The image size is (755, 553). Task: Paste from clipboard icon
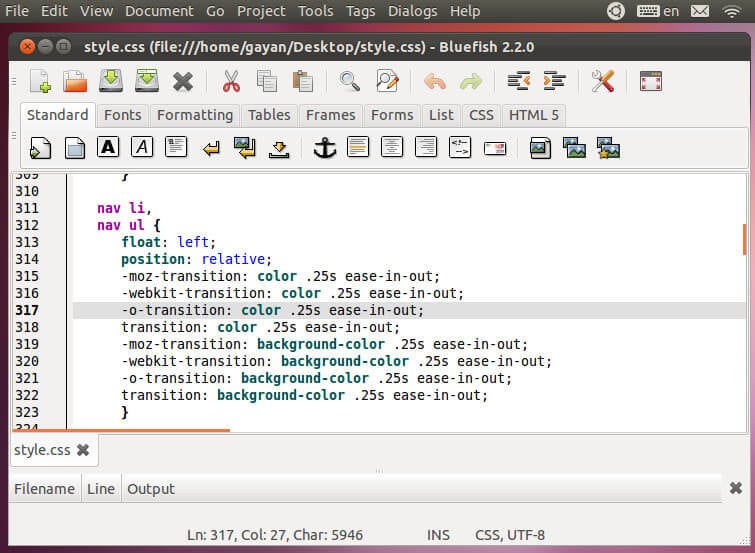303,81
